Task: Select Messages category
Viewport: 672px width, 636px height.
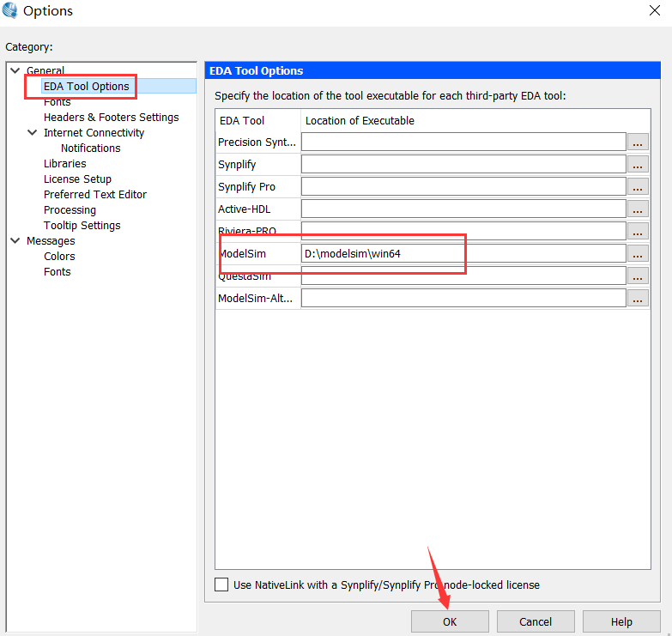Action: pos(51,241)
